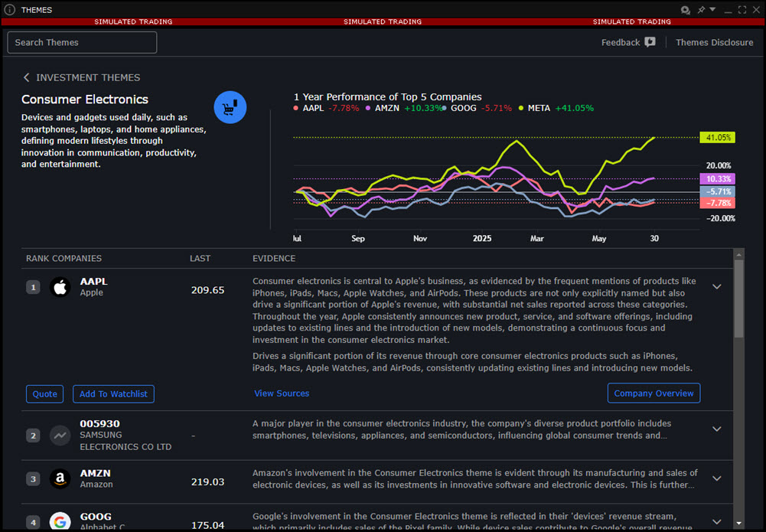The image size is (766, 532).
Task: Click chart title 1 Year Performance
Action: 387,96
